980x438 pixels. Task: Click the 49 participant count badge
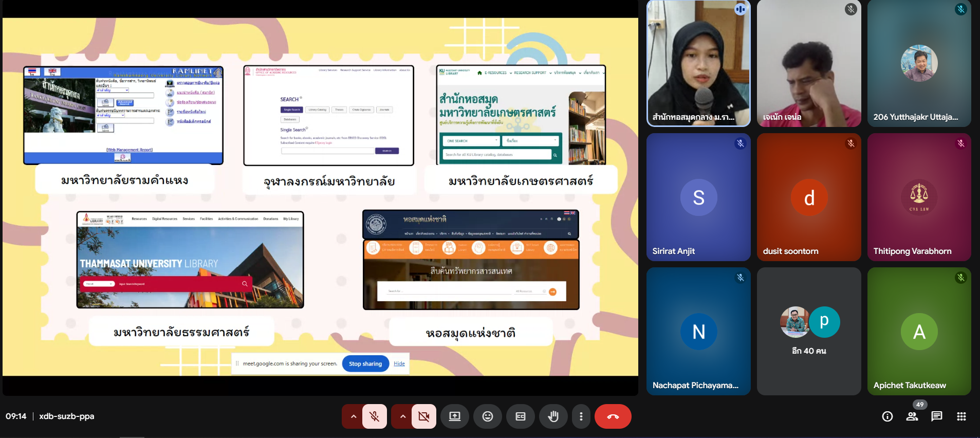[920, 405]
